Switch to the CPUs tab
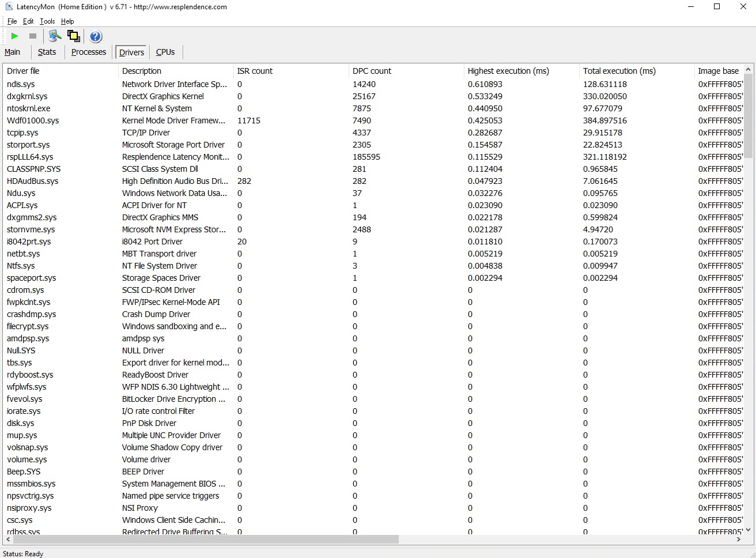Image resolution: width=756 pixels, height=558 pixels. 165,52
